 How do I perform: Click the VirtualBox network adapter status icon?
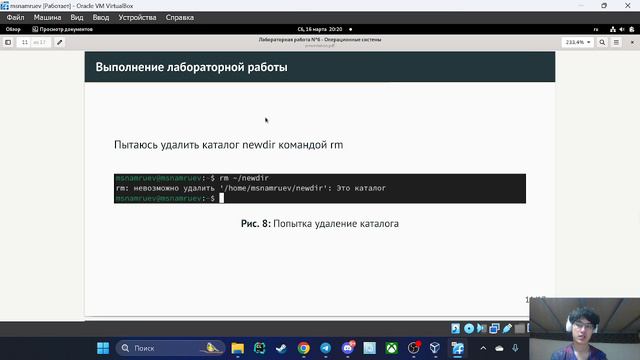pos(494,328)
